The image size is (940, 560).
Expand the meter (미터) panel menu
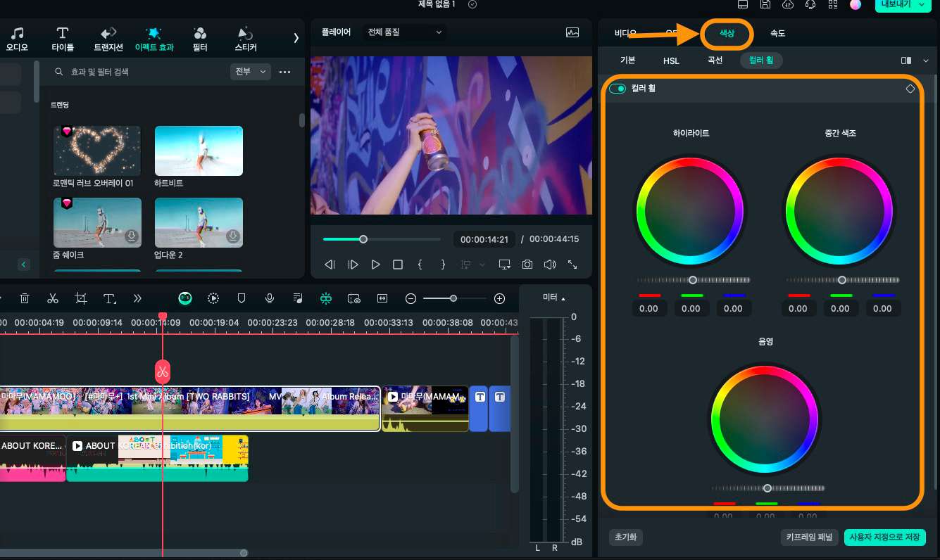pos(554,298)
